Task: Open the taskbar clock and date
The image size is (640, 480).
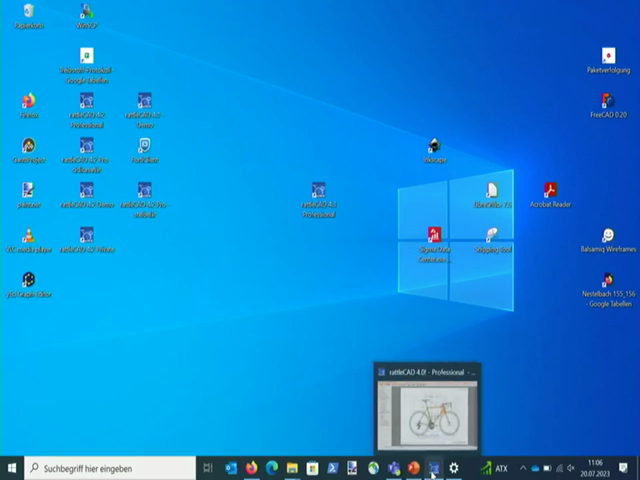Action: pos(595,468)
